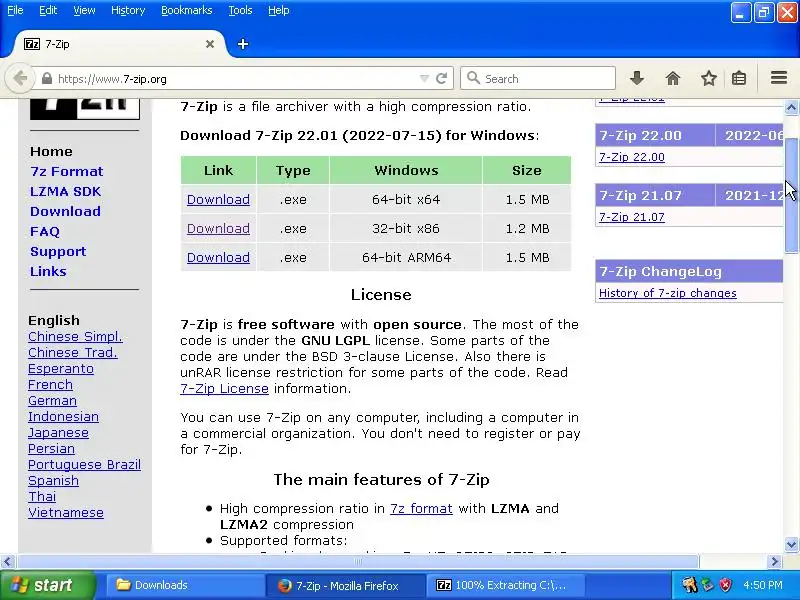Viewport: 800px width, 600px height.
Task: Open Support sidebar link
Action: 58,252
